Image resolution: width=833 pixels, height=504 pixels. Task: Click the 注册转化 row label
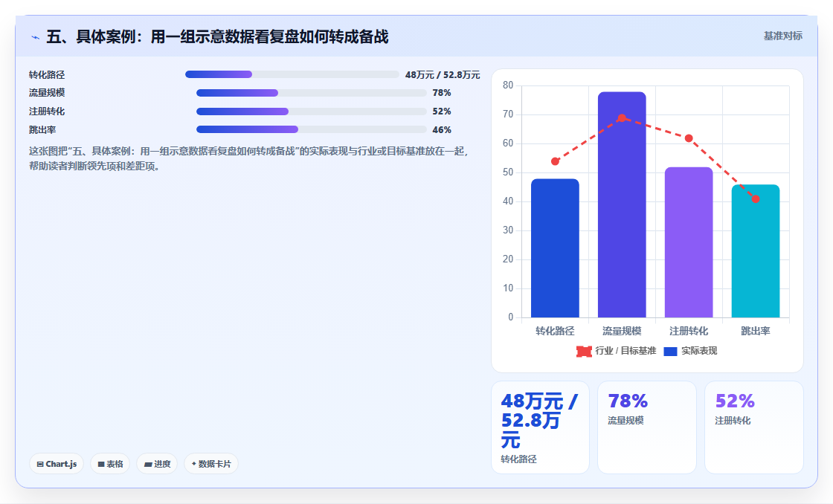tap(47, 112)
